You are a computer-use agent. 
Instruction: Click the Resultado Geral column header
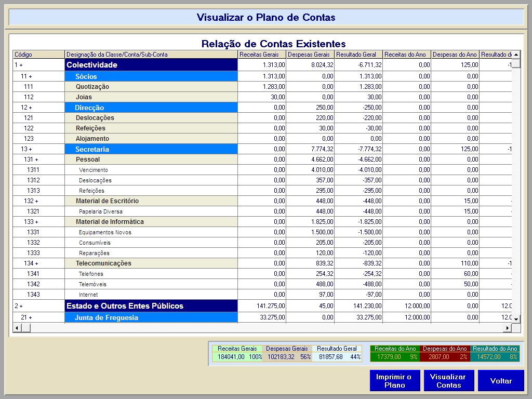click(358, 55)
